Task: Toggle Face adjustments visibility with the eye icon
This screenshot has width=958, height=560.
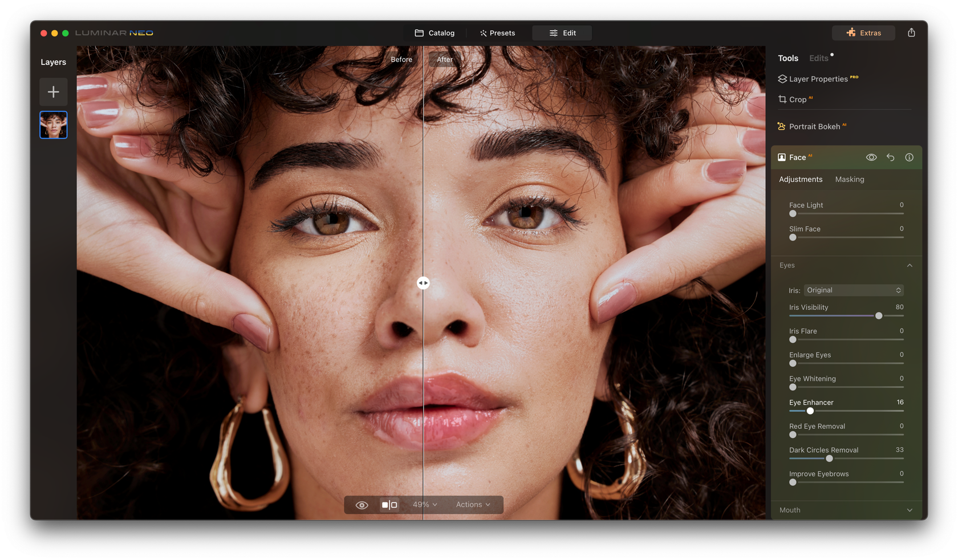Action: click(871, 157)
